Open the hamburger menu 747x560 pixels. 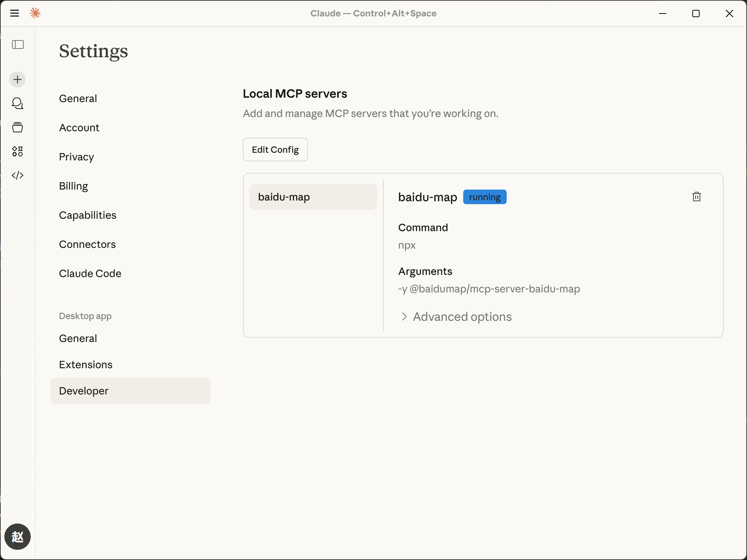point(15,13)
